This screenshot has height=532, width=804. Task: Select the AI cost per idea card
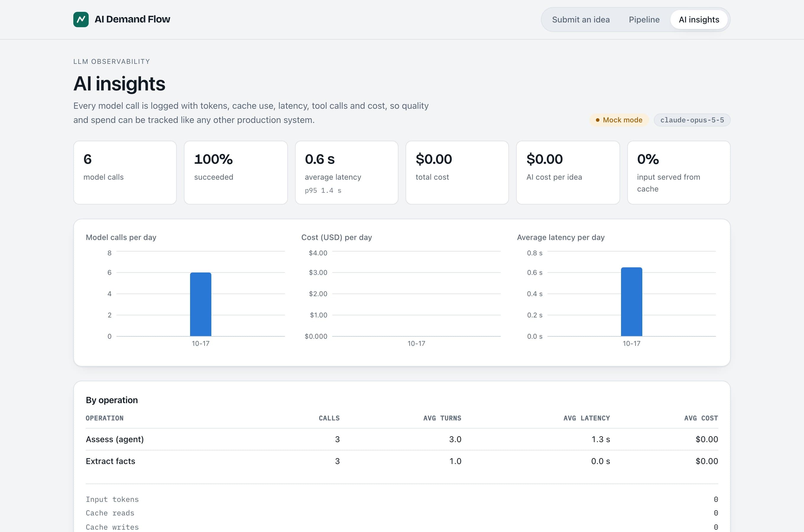tap(568, 172)
